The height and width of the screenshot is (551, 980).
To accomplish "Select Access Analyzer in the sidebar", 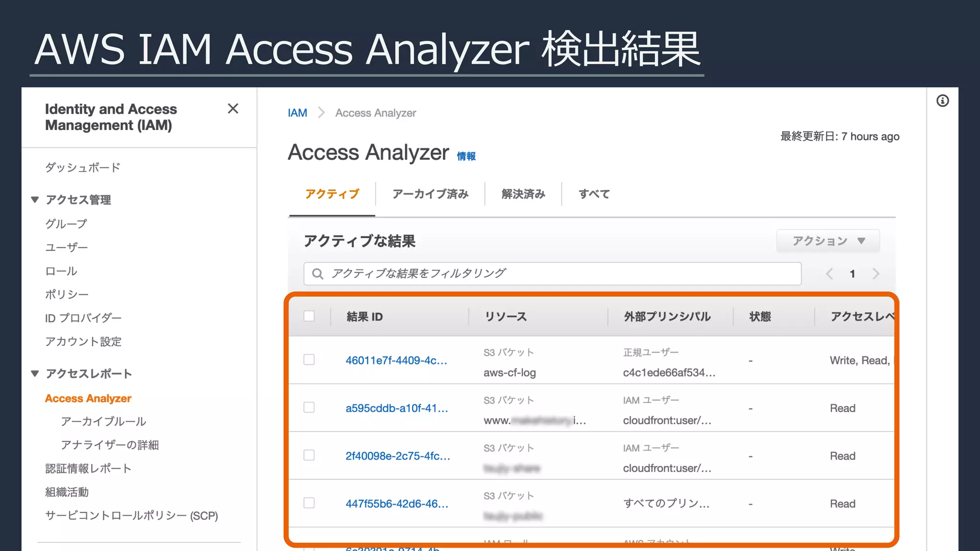I will 88,398.
